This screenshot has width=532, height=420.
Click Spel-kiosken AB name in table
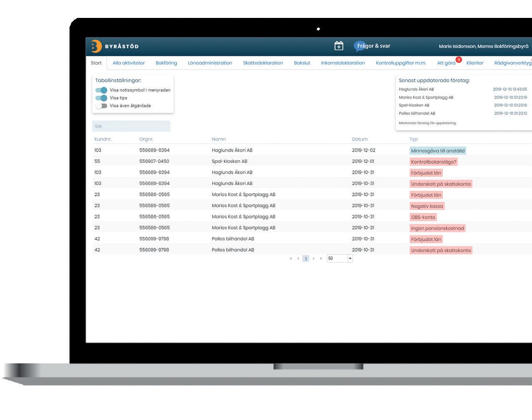[229, 161]
